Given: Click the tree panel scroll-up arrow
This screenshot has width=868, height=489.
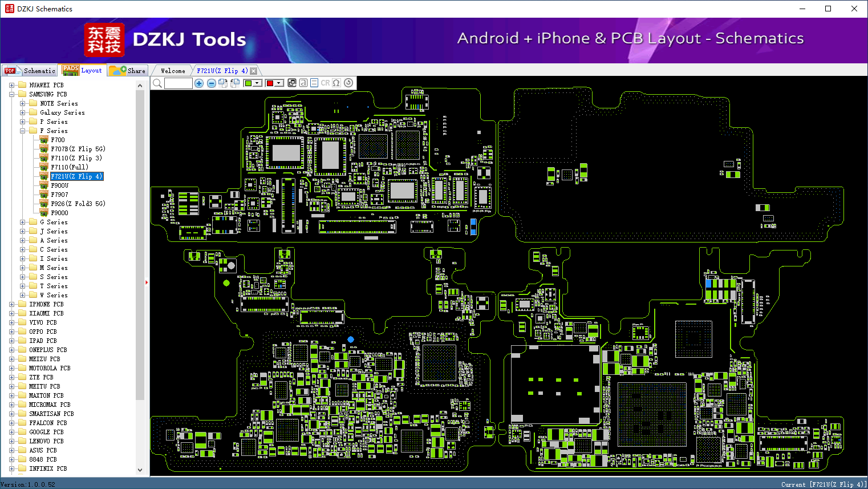Looking at the screenshot, I should pos(140,86).
